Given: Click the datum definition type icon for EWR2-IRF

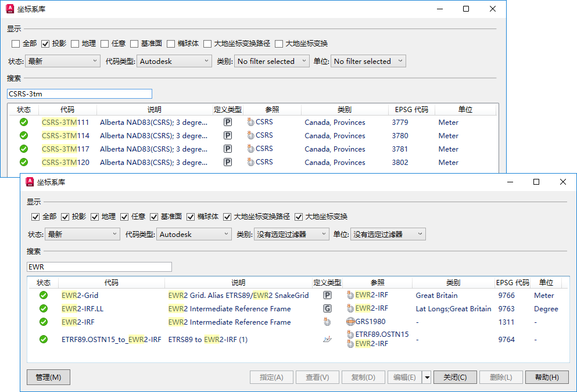Looking at the screenshot, I should 327,322.
